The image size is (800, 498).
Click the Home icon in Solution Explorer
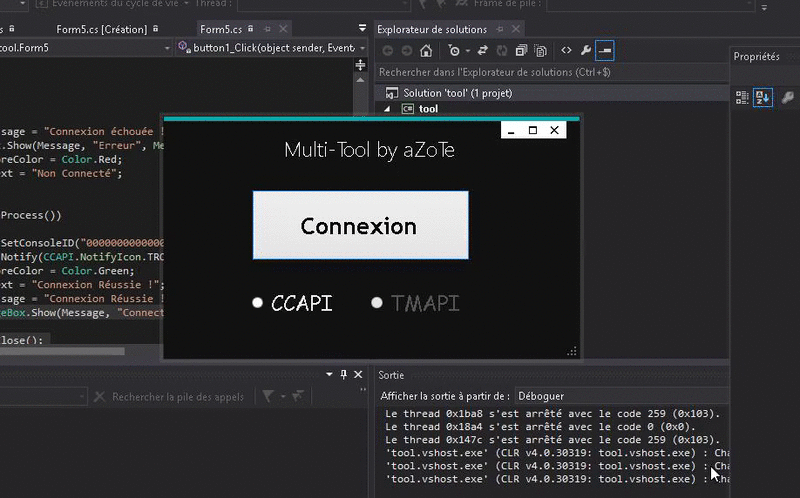click(x=426, y=51)
